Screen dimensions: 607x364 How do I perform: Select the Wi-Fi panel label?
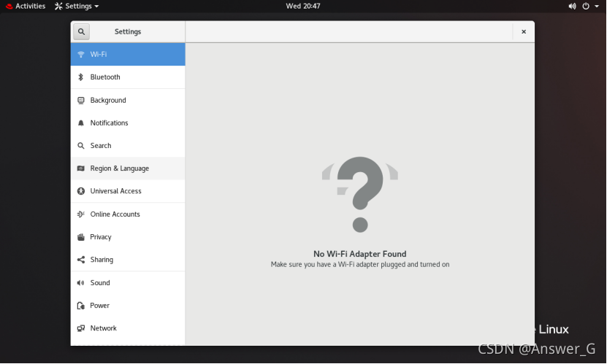coord(99,55)
